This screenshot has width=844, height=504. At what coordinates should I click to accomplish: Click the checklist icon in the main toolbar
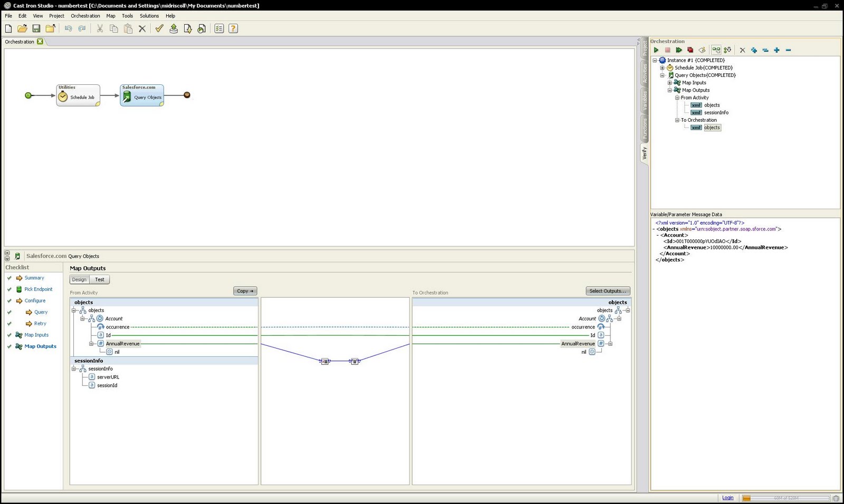pos(219,28)
